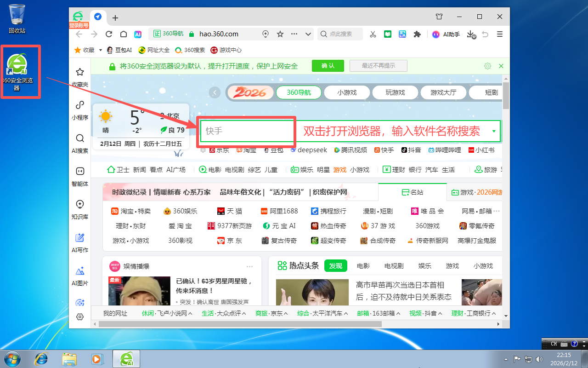
Task: Open the extensions puzzle-piece icon
Action: [x=417, y=34]
